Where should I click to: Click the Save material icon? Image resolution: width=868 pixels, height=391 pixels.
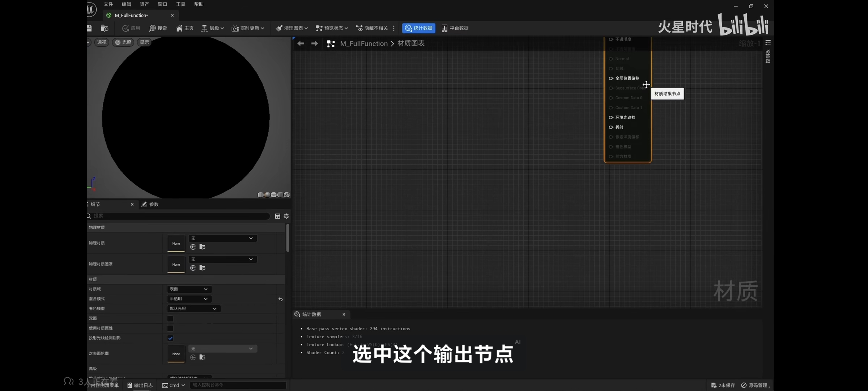click(89, 28)
